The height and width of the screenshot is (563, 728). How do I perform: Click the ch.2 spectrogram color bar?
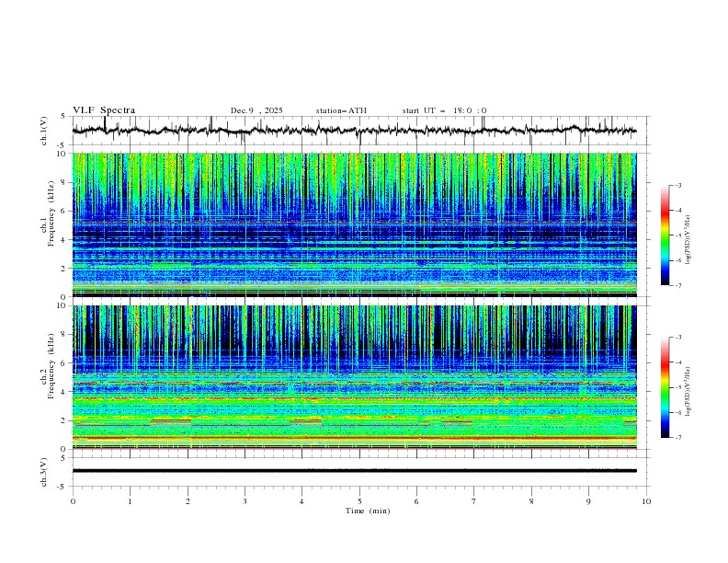point(665,387)
